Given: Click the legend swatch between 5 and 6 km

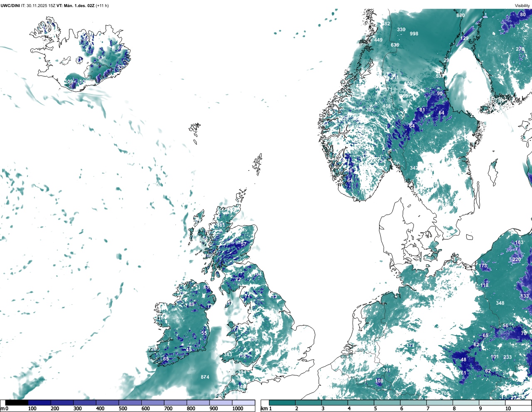Looking at the screenshot, I should tap(387, 402).
